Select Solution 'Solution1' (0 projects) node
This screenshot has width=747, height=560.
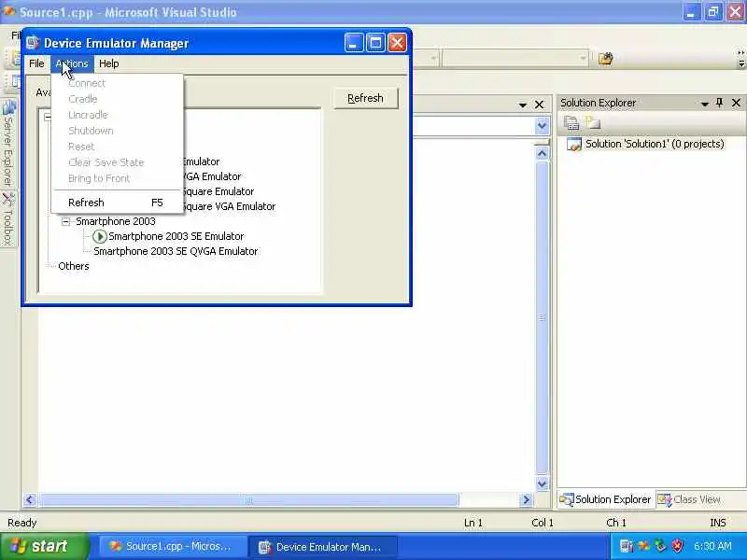[x=655, y=144]
